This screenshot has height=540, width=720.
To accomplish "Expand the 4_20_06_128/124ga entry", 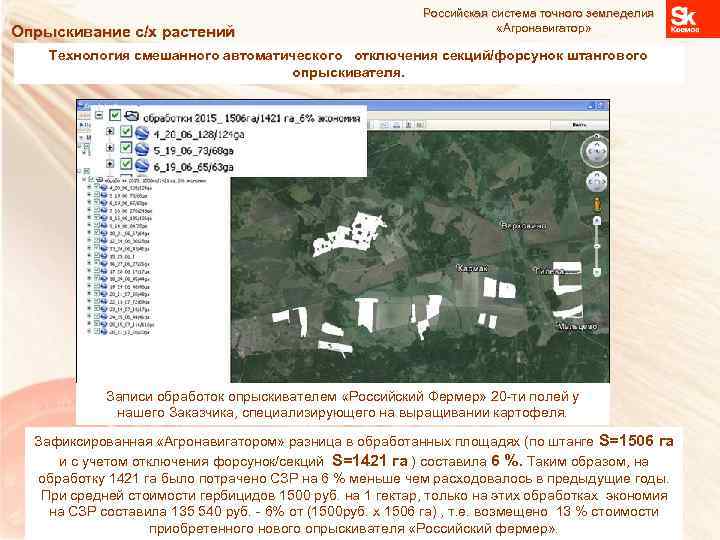I will tap(110, 131).
